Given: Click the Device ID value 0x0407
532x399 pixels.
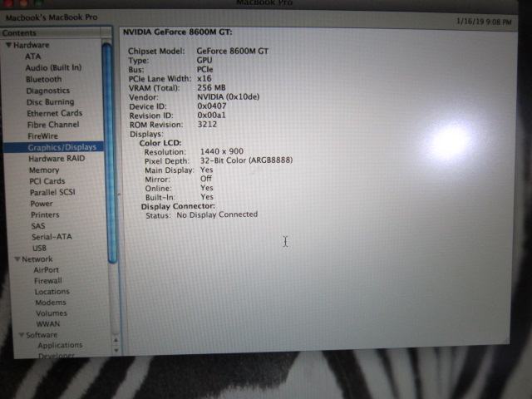Looking at the screenshot, I should pyautogui.click(x=212, y=106).
